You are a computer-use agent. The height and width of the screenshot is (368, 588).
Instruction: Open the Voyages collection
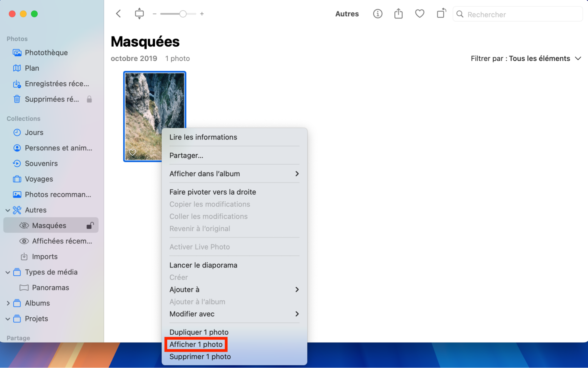[39, 179]
